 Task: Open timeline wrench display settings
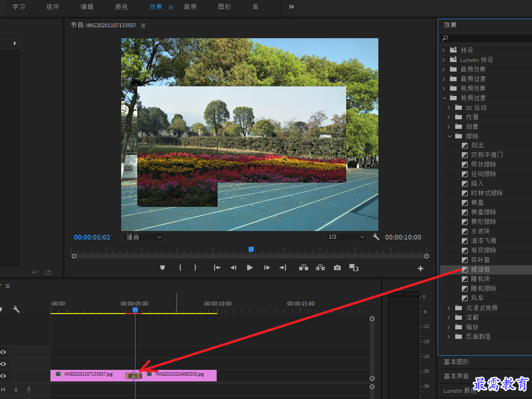pos(16,309)
